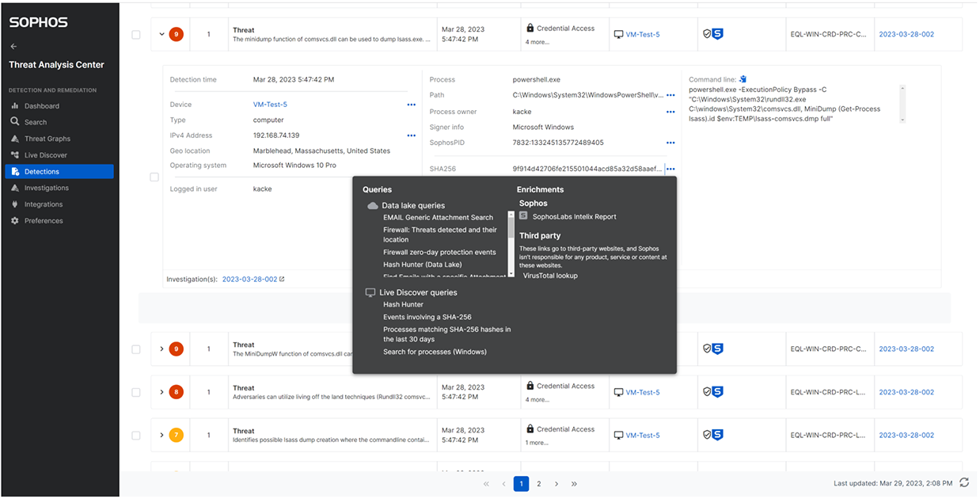The height and width of the screenshot is (499, 980).
Task: Open VirusTotal lookup
Action: pos(550,276)
